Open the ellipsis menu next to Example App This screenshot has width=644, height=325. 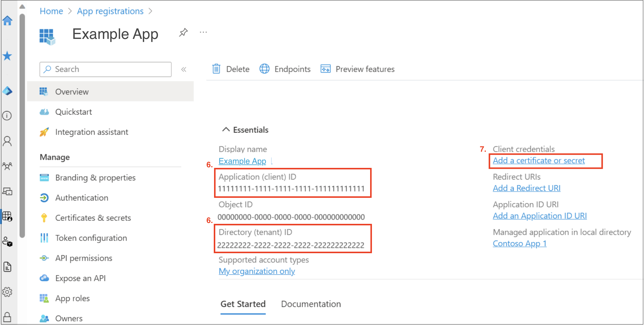203,32
